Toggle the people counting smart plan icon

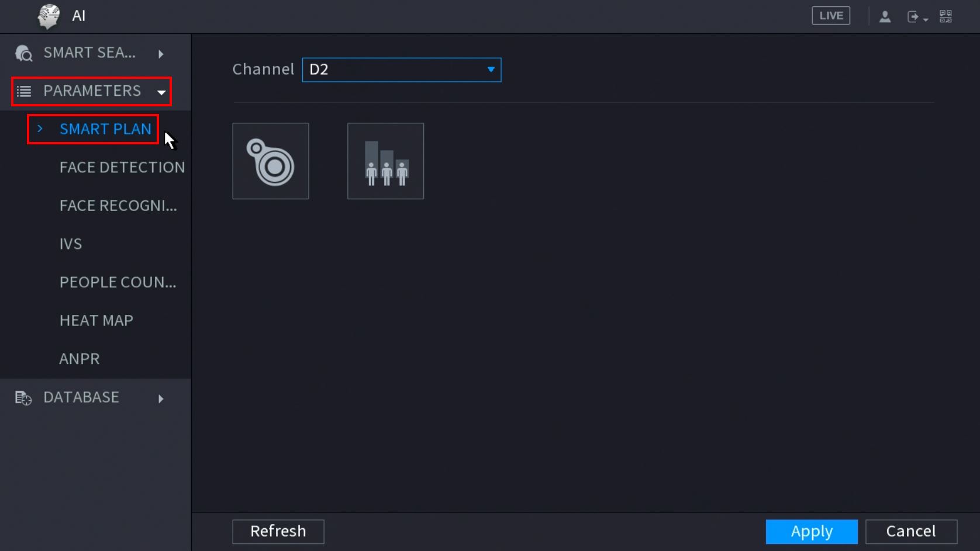(x=385, y=161)
